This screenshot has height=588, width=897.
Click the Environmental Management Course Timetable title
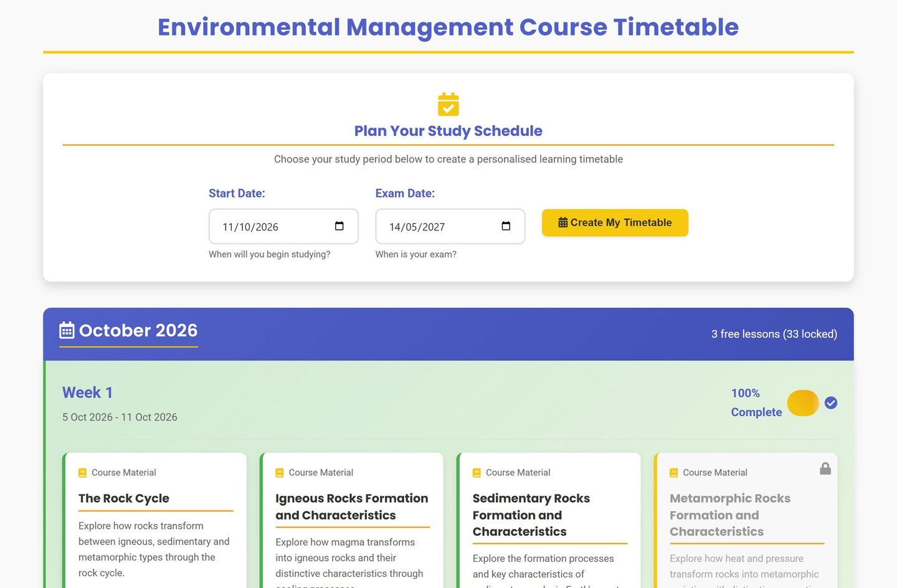pos(448,27)
